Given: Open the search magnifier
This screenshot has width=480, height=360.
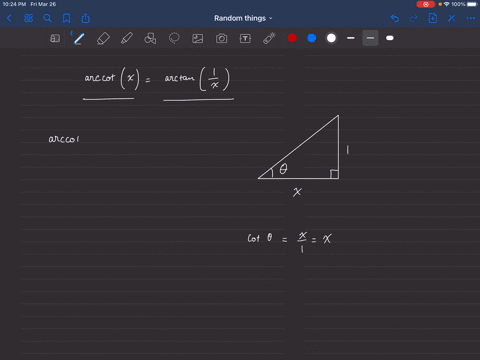Looking at the screenshot, I should click(x=47, y=18).
